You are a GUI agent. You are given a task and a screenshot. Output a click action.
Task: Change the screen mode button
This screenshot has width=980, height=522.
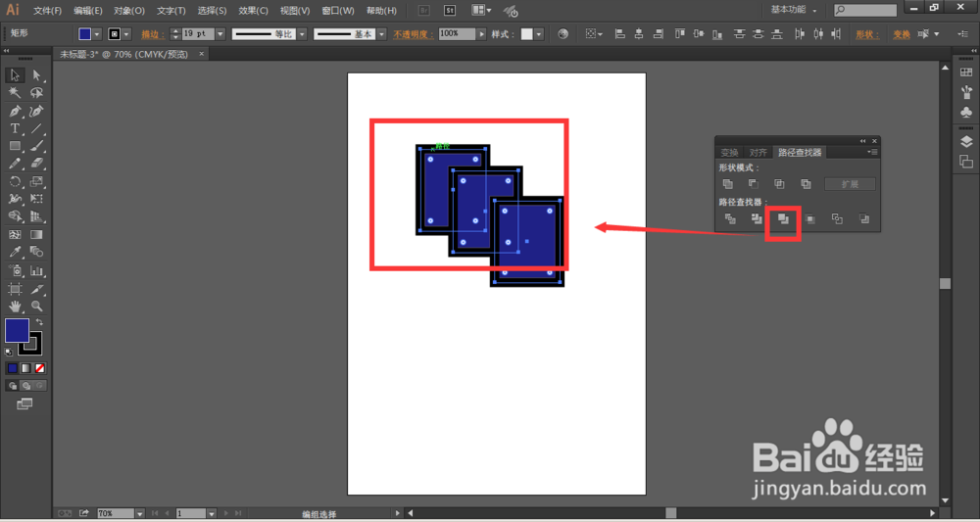click(24, 404)
